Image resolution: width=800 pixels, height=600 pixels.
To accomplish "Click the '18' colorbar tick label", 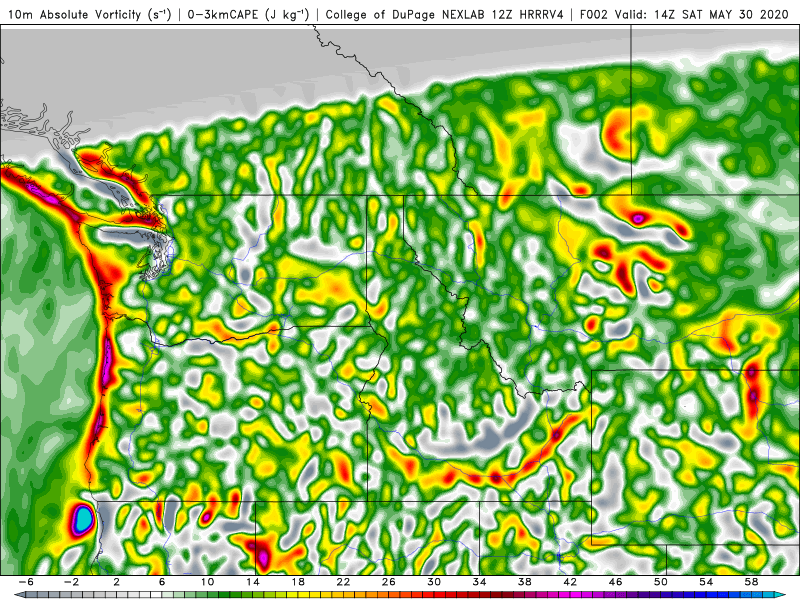I will (x=298, y=582).
